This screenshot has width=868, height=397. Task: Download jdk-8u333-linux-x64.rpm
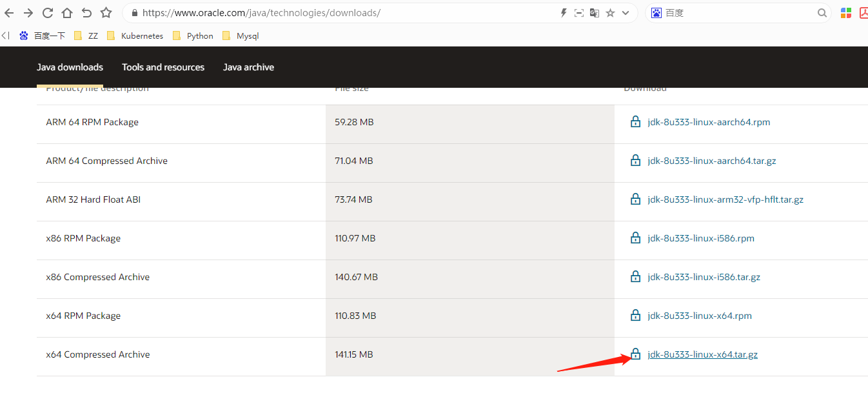pos(700,316)
